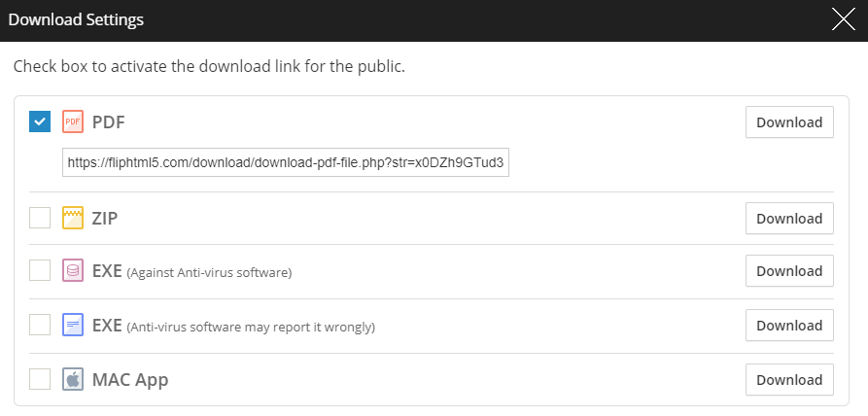
Task: Click the PDF file type icon
Action: (x=73, y=121)
